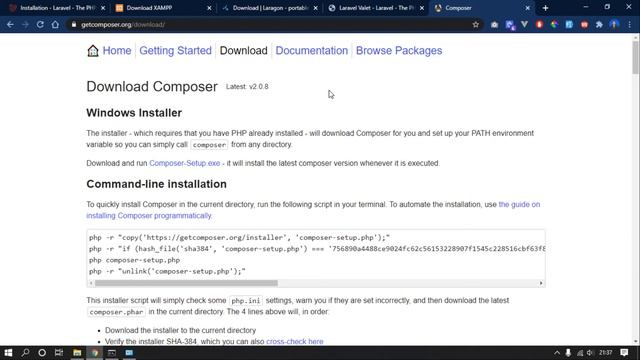The width and height of the screenshot is (640, 360).
Task: Click the microphone tray icon
Action: point(568,353)
